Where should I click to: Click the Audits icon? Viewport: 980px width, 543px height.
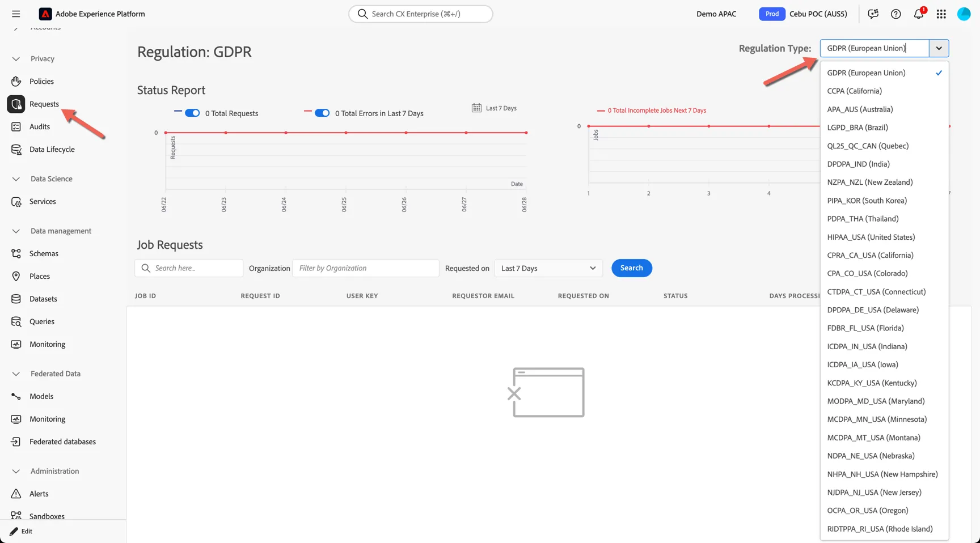16,126
